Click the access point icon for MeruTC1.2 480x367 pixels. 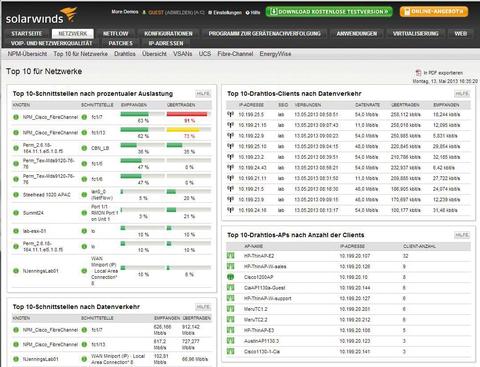tap(230, 309)
